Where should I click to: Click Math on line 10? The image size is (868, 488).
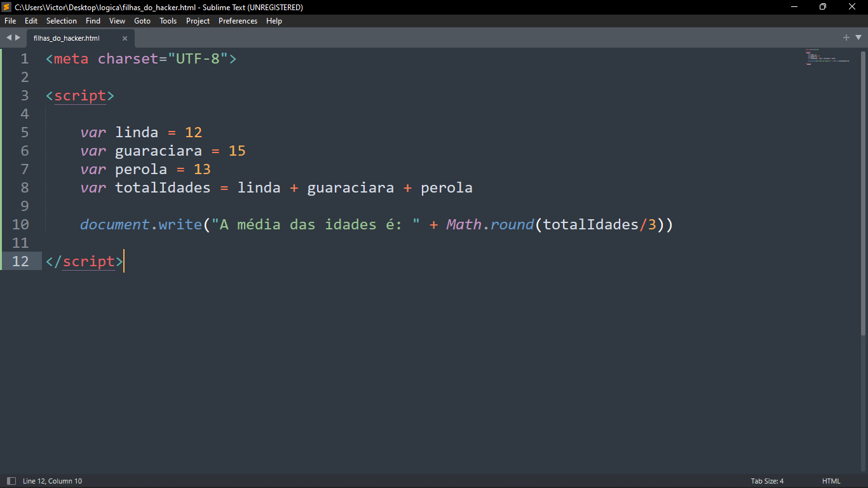coord(464,224)
